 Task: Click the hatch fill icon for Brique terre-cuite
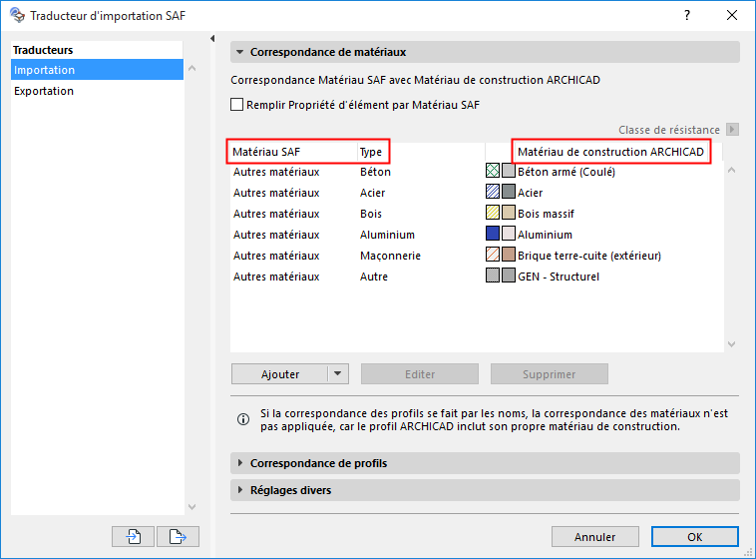(x=493, y=254)
